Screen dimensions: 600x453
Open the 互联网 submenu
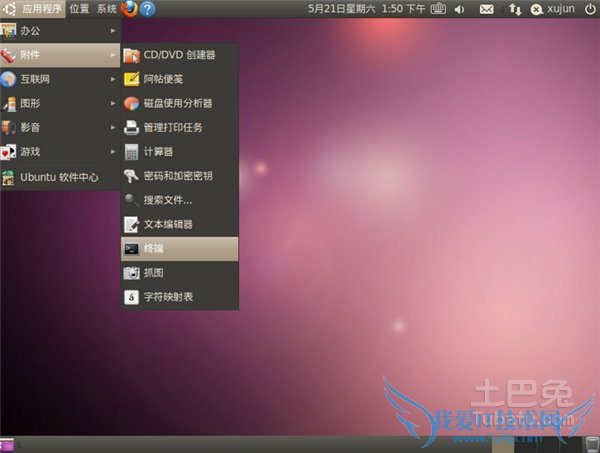60,79
